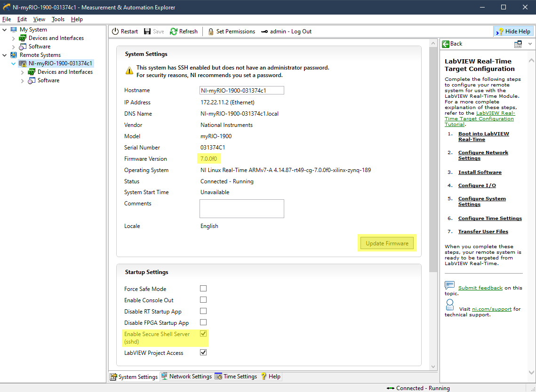Click the Refresh arrows icon
536x392 pixels.
pos(174,31)
